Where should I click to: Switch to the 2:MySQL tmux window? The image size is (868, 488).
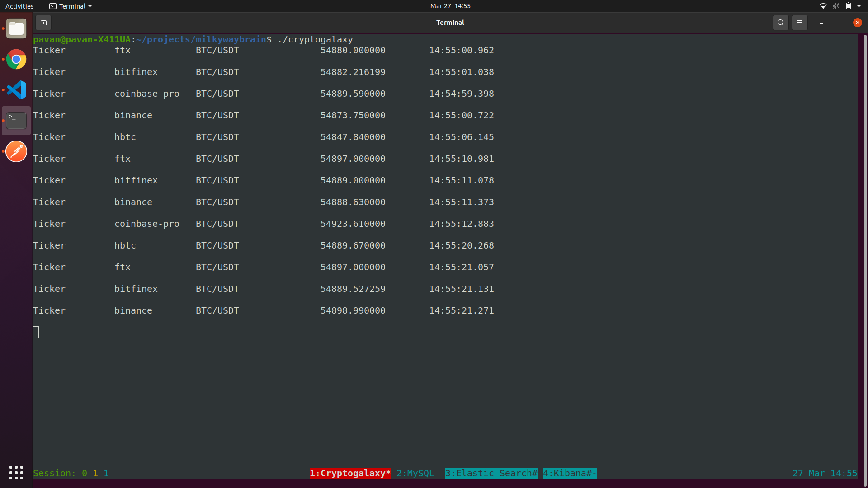point(415,473)
